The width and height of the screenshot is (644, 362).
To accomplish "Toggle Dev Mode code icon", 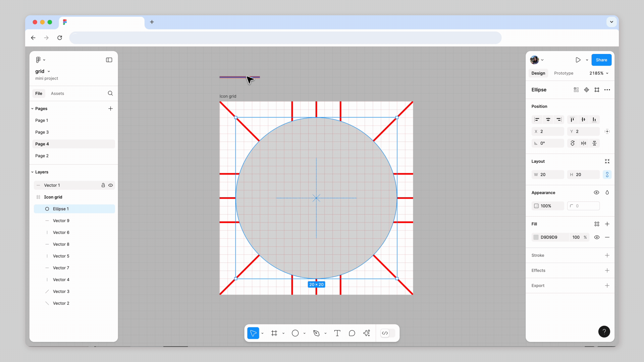I will 385,333.
